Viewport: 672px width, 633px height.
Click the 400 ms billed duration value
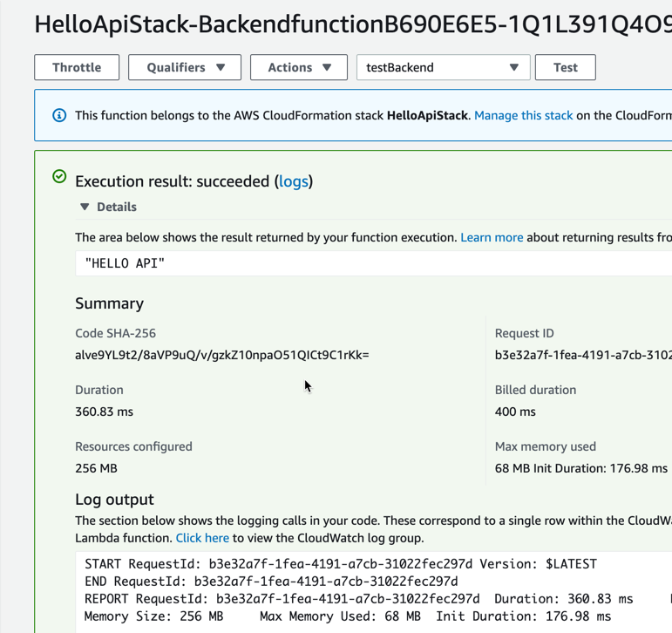click(x=515, y=412)
